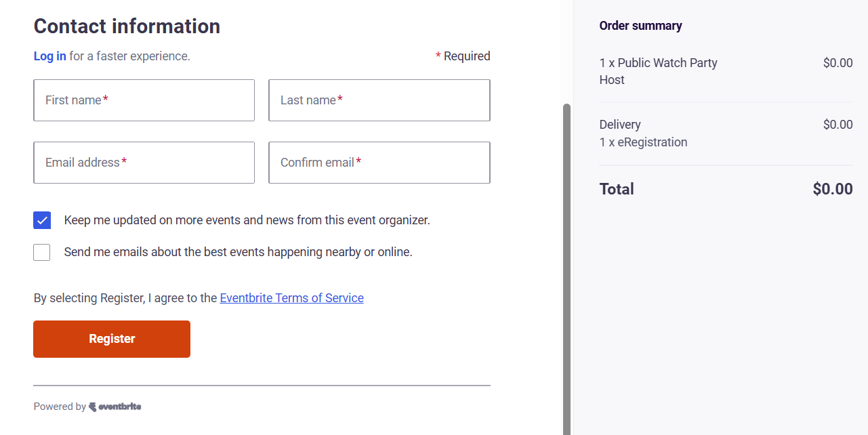Viewport: 868px width, 435px height.
Task: Click the Public Watch Party Host line item
Action: tap(658, 71)
